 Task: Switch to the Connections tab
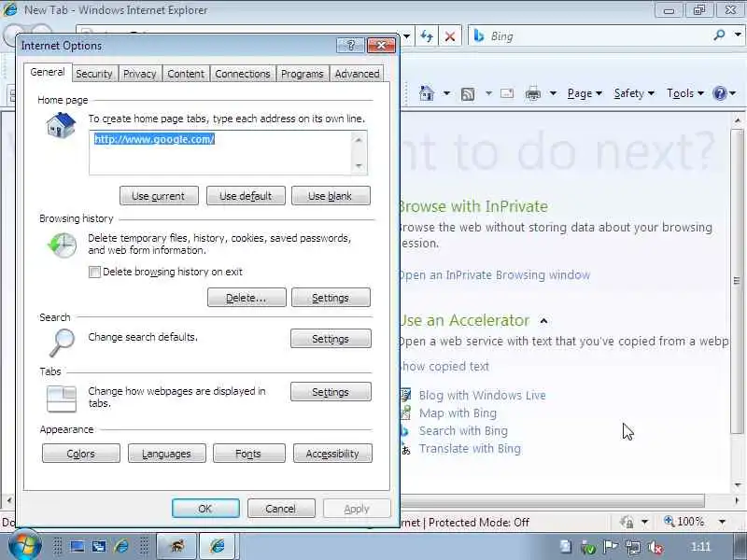(243, 74)
